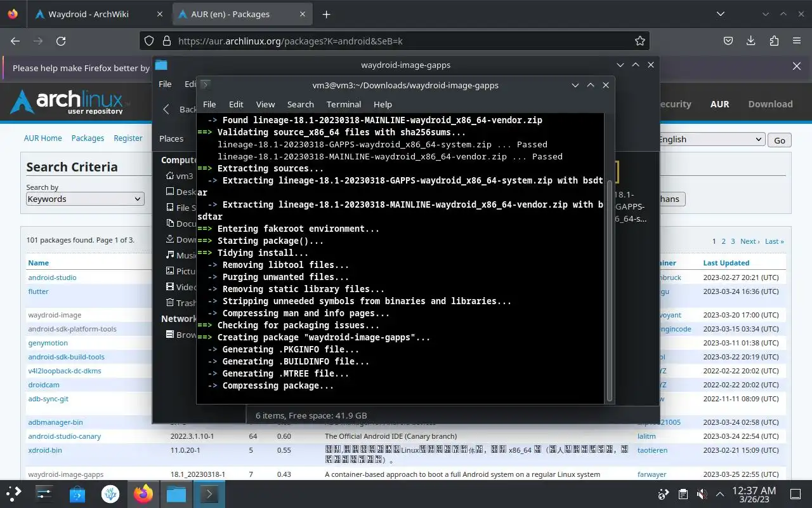
Task: View site security lock information
Action: tap(167, 41)
